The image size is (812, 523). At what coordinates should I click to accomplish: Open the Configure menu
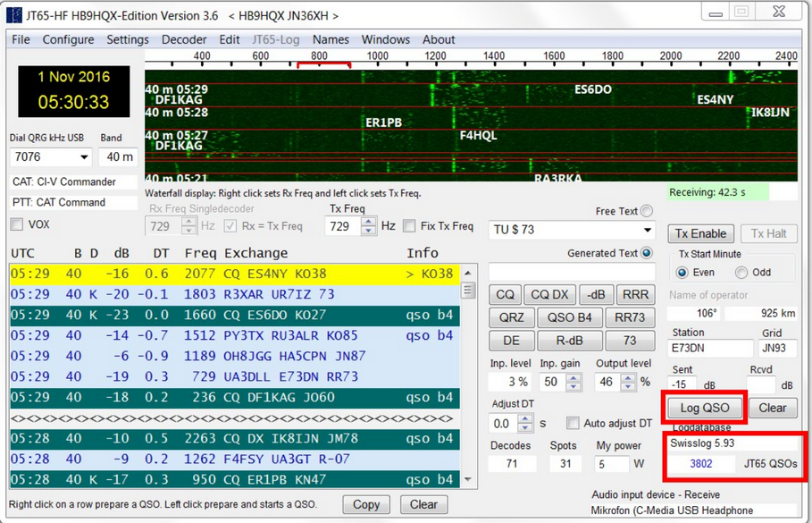click(68, 39)
